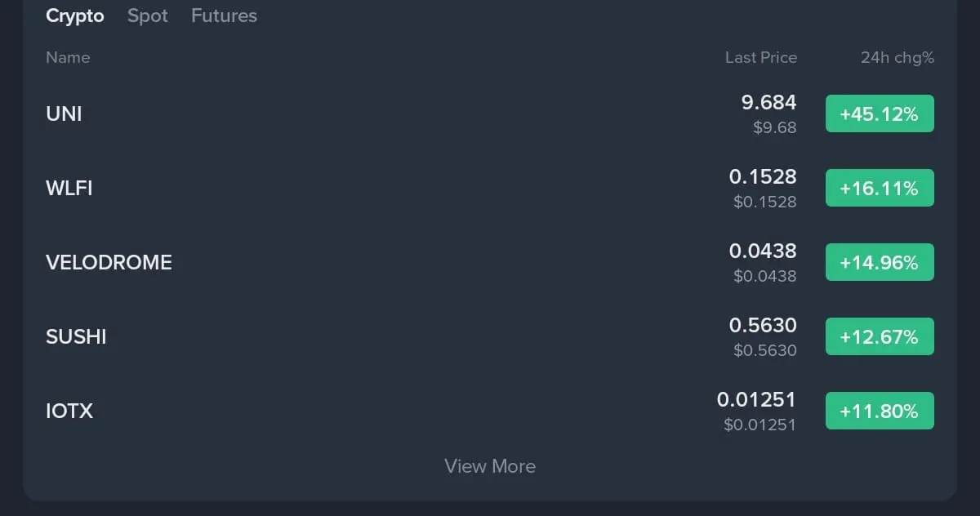
Task: Click the View More link
Action: (490, 466)
